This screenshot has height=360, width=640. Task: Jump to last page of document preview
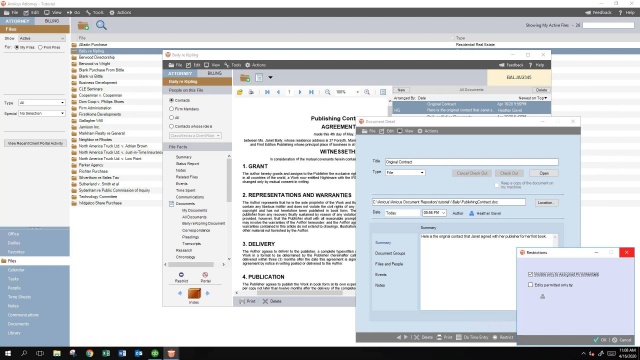(x=311, y=92)
